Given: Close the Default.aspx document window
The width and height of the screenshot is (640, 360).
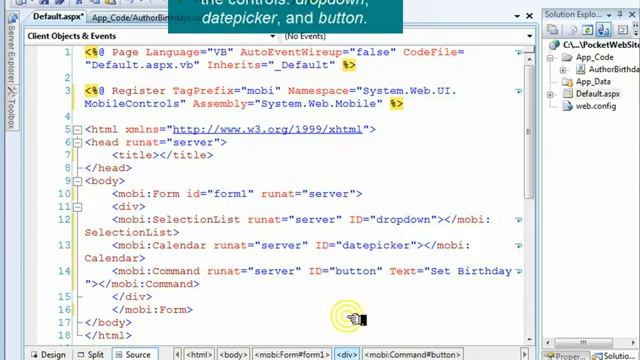Looking at the screenshot, I should click(x=529, y=16).
